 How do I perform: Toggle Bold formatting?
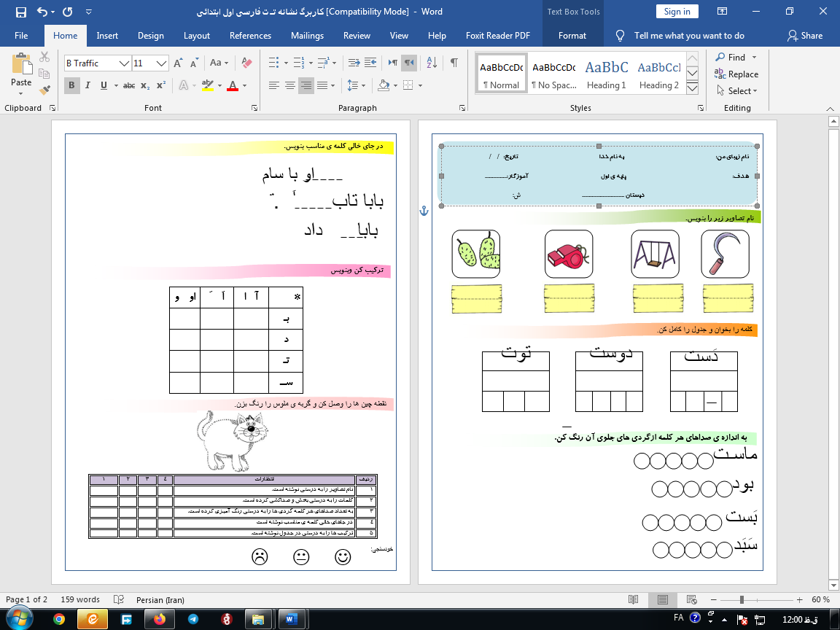point(71,85)
